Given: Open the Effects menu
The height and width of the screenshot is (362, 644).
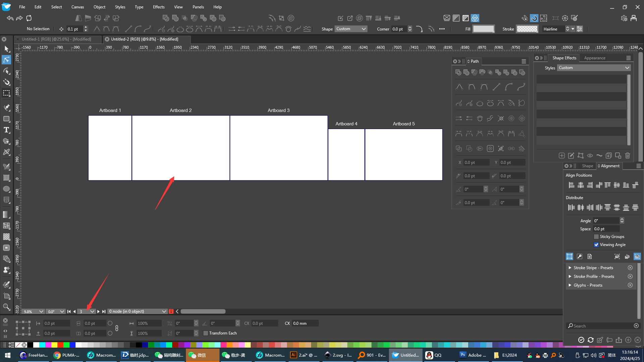Looking at the screenshot, I should click(x=158, y=7).
